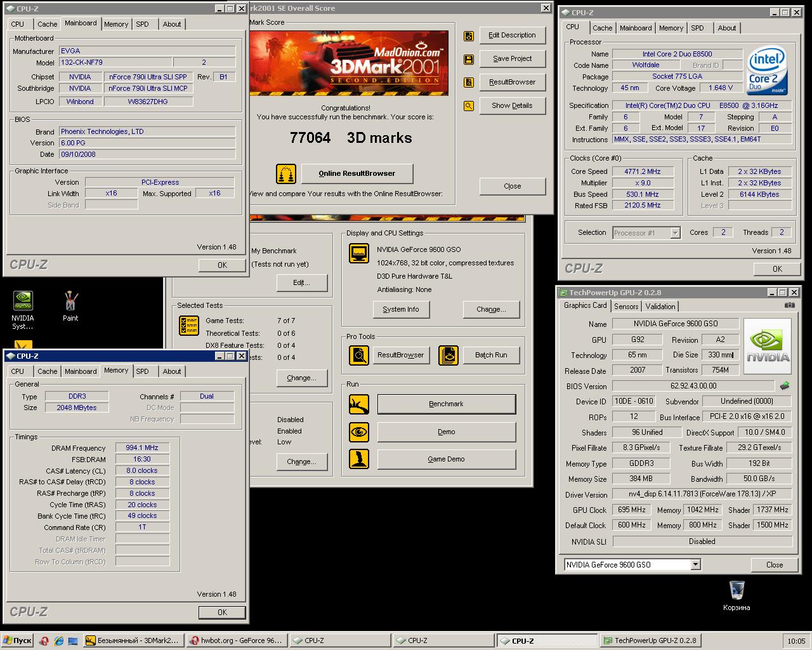Viewport: 812px width, 650px height.
Task: Click the GPU Clock 695 MHz field
Action: tap(631, 510)
